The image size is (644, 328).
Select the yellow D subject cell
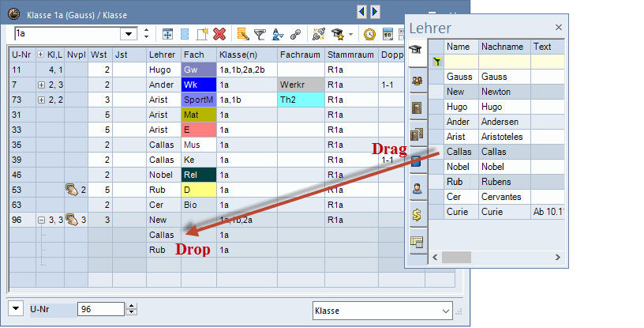tap(199, 190)
